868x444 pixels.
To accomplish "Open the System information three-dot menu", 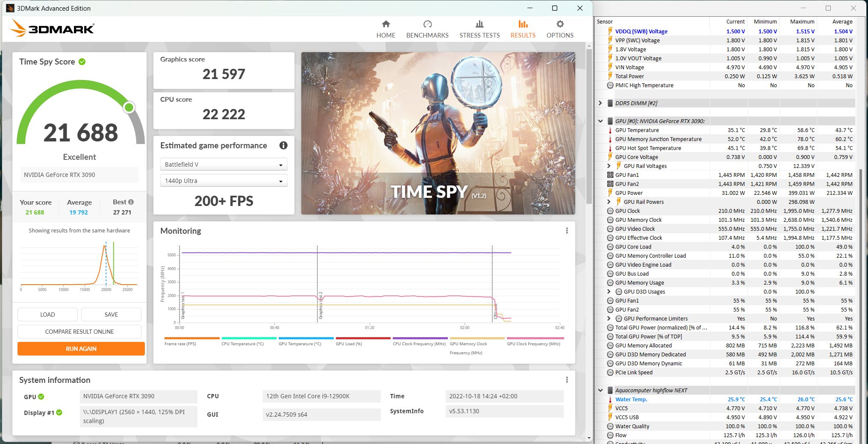I will (567, 380).
